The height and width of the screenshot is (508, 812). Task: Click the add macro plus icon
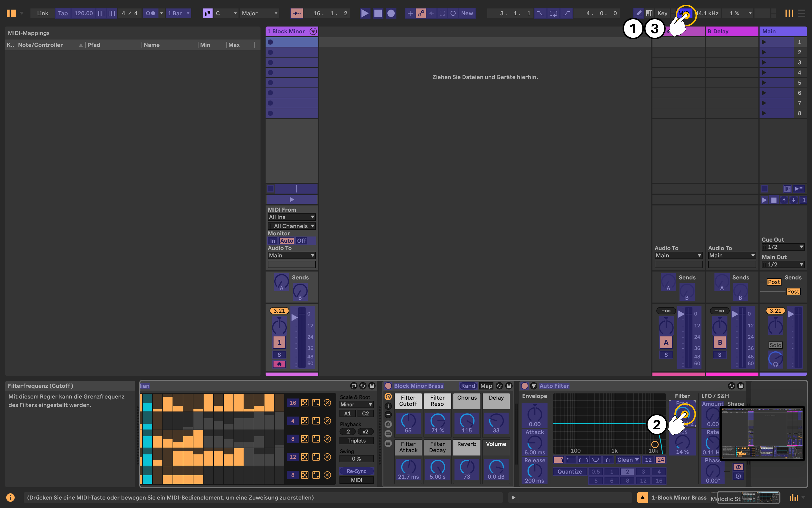(388, 406)
